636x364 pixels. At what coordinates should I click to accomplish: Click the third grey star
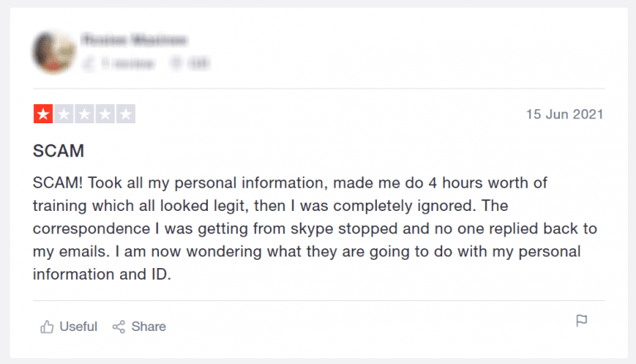[x=84, y=115]
